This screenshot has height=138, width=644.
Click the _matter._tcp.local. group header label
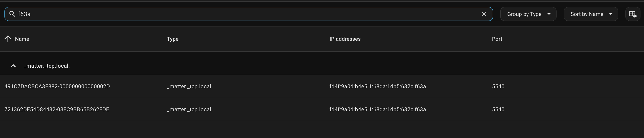(47, 66)
